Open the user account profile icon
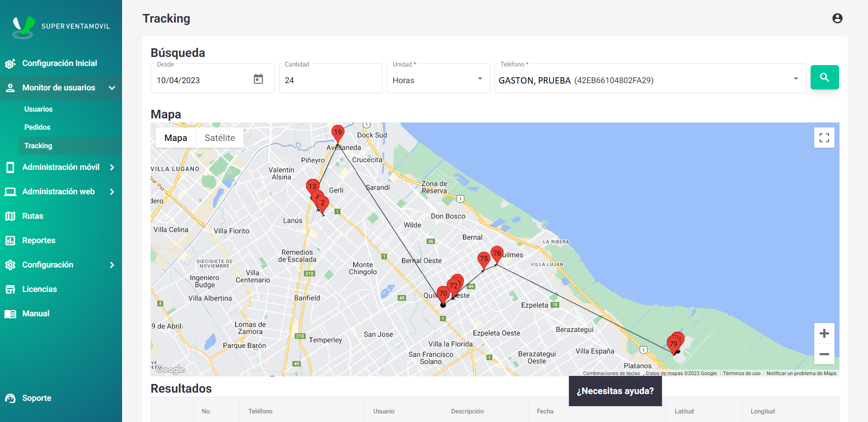The image size is (868, 422). point(837,18)
